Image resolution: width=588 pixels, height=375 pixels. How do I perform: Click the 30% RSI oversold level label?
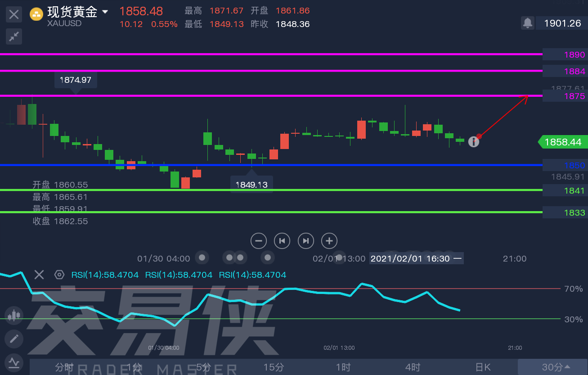pos(573,319)
